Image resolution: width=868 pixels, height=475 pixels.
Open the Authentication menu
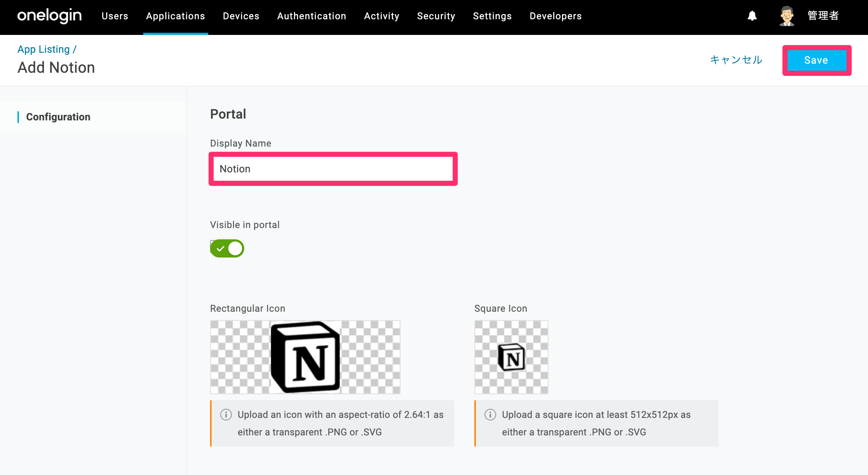click(312, 16)
